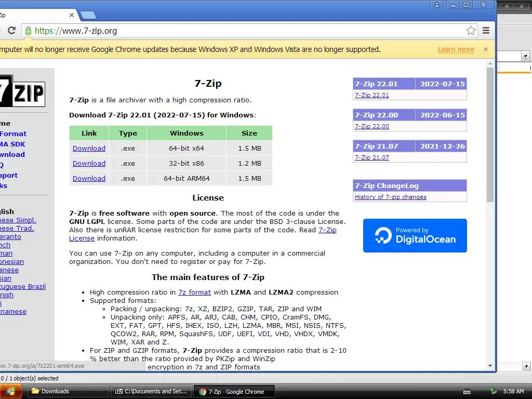Screen dimensions: 532x399
Task: Bookmark this page with the star icon
Action: pyautogui.click(x=471, y=31)
